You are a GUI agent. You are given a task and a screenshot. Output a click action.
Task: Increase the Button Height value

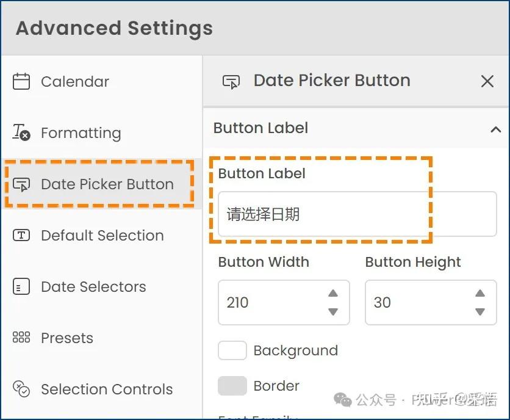pyautogui.click(x=480, y=294)
